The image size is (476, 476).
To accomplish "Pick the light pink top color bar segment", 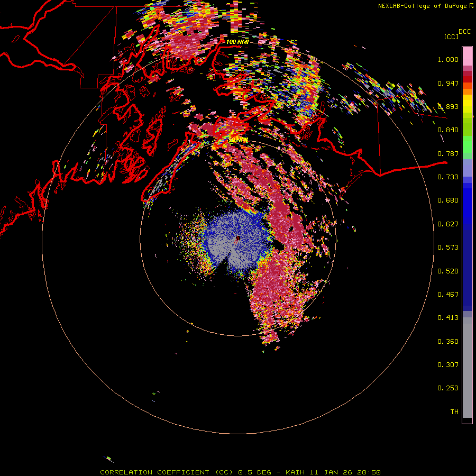I will point(467,57).
